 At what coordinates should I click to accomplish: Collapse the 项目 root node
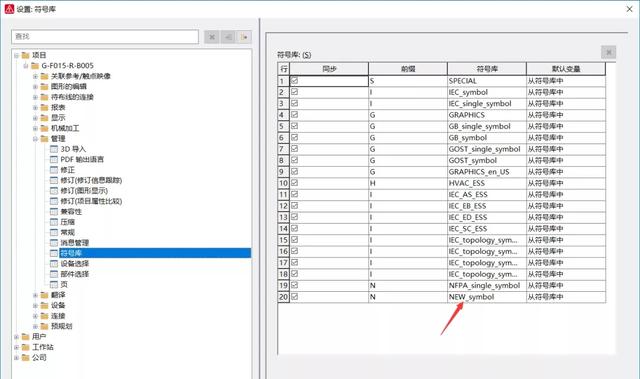coord(16,55)
